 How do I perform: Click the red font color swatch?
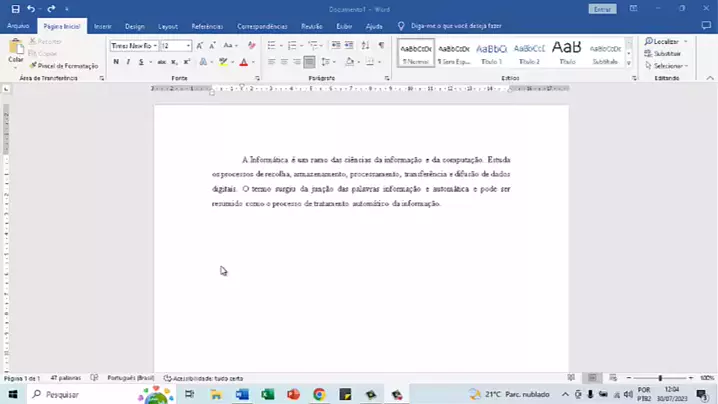pyautogui.click(x=242, y=62)
